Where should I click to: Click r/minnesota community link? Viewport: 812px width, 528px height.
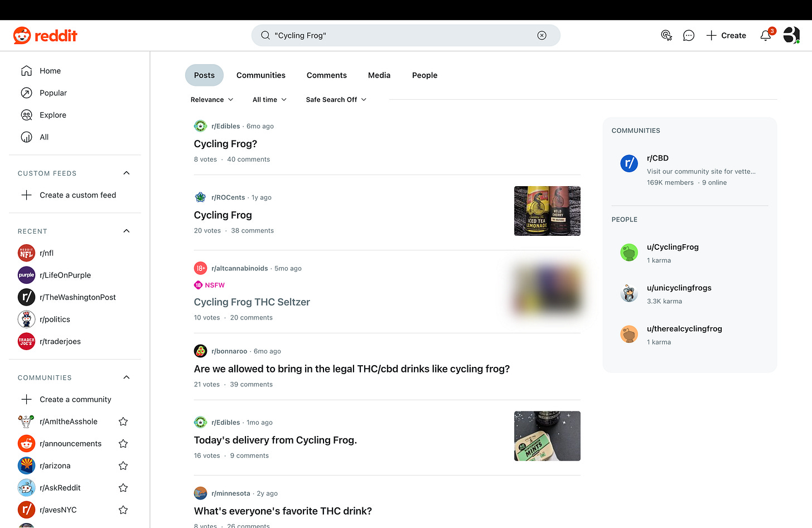click(231, 493)
